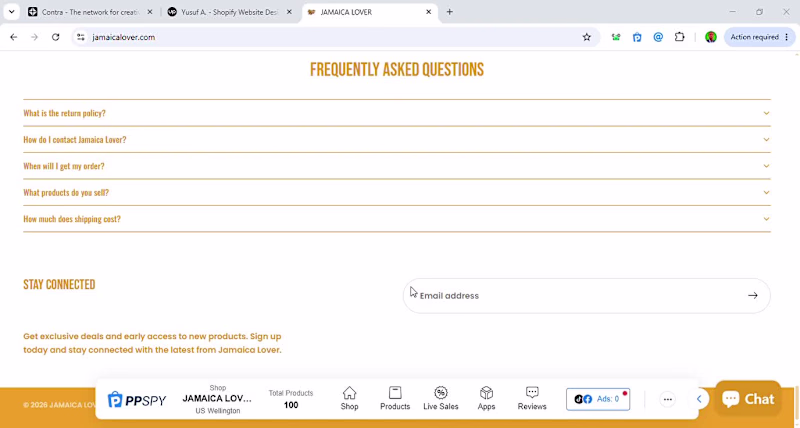Expand 'How do I contact Jamaica Lover?'
Viewport: 800px width, 428px height.
(x=396, y=140)
